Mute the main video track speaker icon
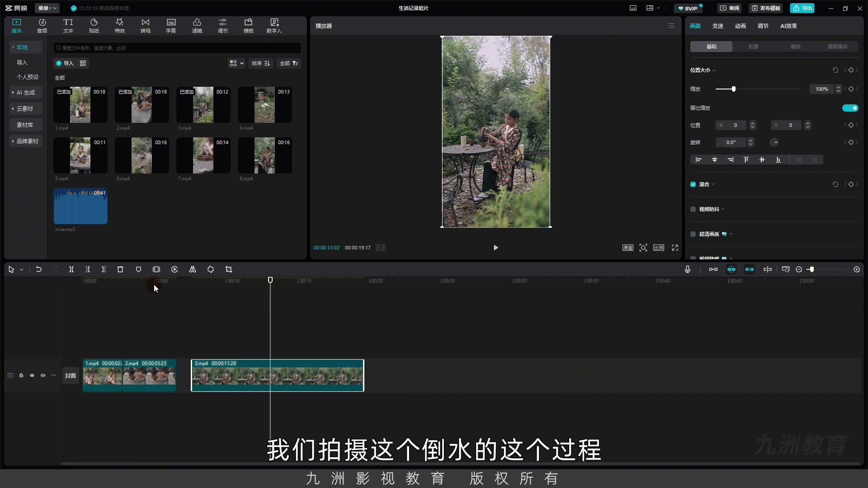 click(43, 375)
